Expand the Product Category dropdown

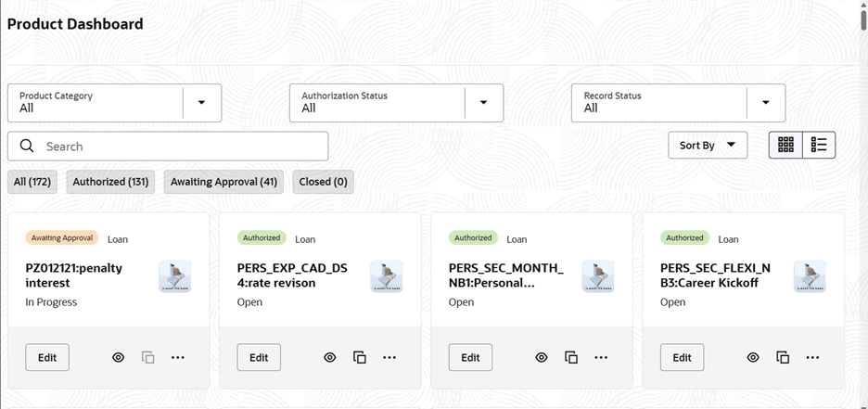point(201,102)
